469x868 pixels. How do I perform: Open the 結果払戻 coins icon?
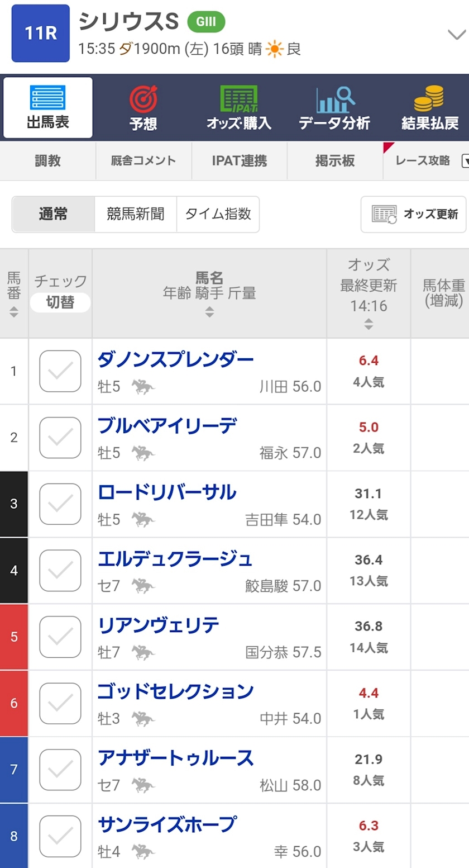click(x=429, y=98)
